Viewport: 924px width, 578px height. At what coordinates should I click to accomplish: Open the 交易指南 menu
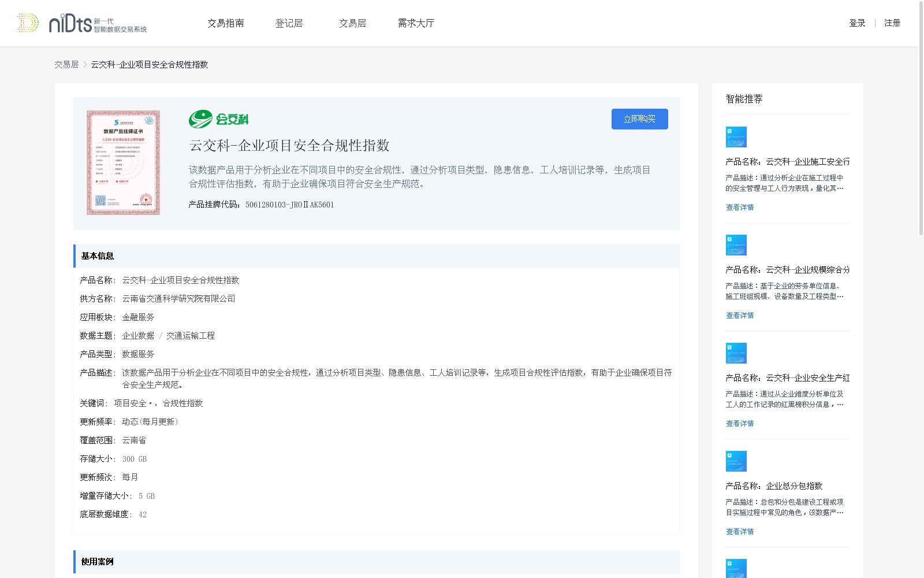pos(226,23)
